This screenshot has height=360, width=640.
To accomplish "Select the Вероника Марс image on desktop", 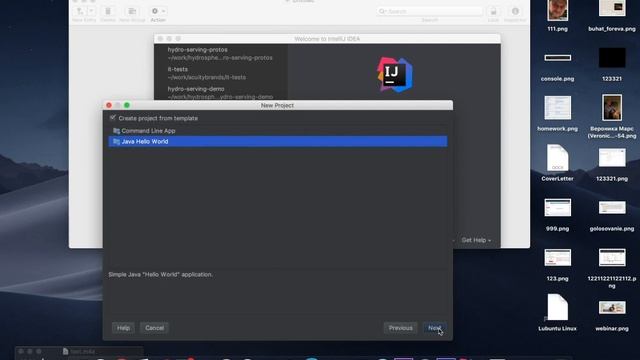I will 612,107.
